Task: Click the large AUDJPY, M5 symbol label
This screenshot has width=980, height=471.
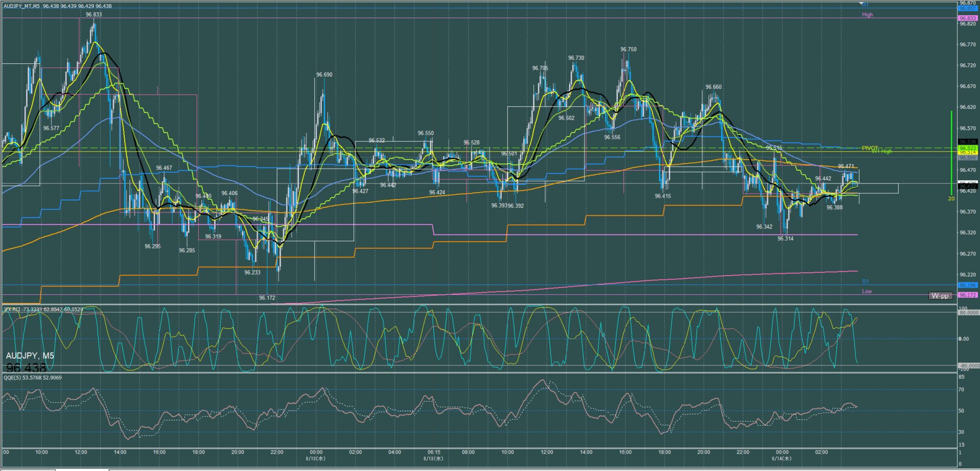Action: tap(30, 356)
